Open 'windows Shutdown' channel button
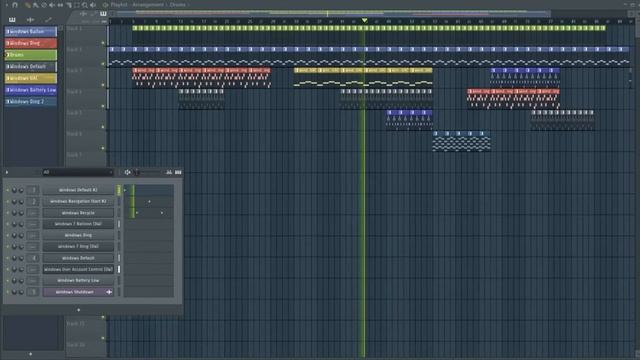The height and width of the screenshot is (360, 640). (78, 292)
